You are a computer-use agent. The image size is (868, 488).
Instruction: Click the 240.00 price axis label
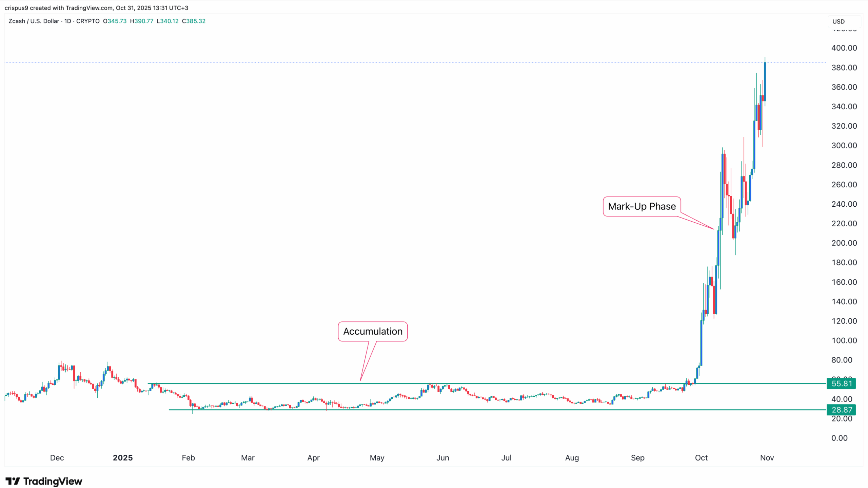point(844,204)
